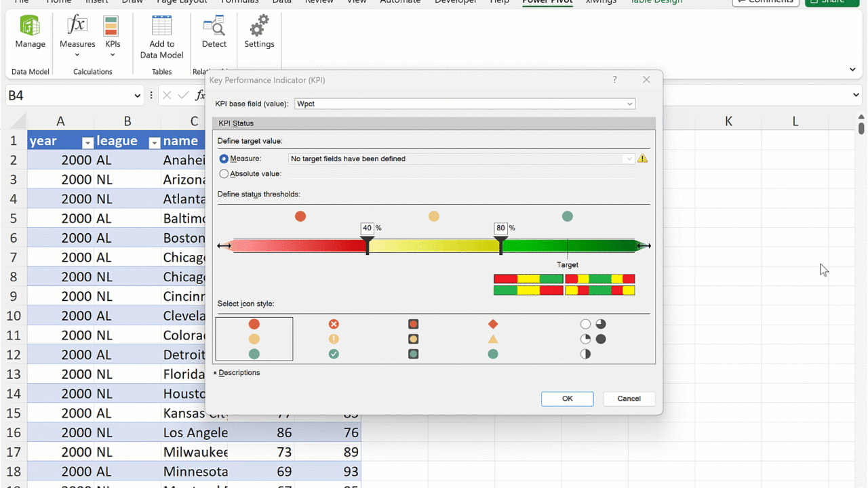Click the 80% threshold slider handle
The height and width of the screenshot is (488, 868).
(x=501, y=245)
